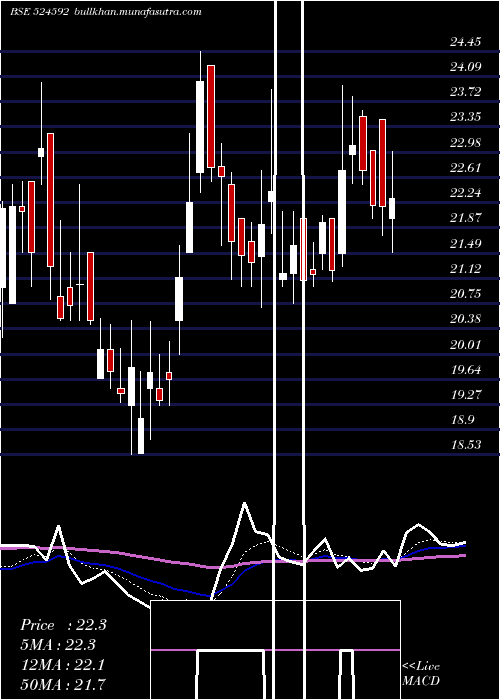Click the 20.01 price axis label
The height and width of the screenshot is (700, 500).
click(466, 345)
